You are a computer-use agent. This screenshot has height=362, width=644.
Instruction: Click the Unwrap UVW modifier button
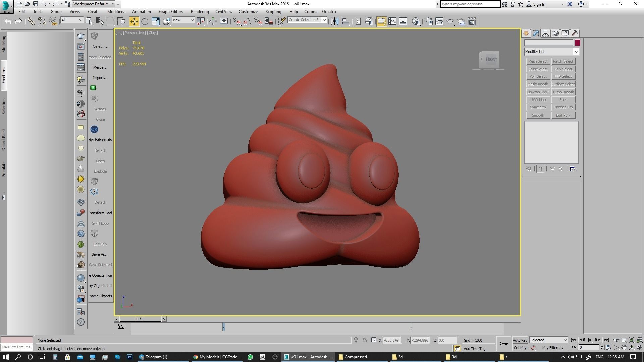(x=538, y=92)
